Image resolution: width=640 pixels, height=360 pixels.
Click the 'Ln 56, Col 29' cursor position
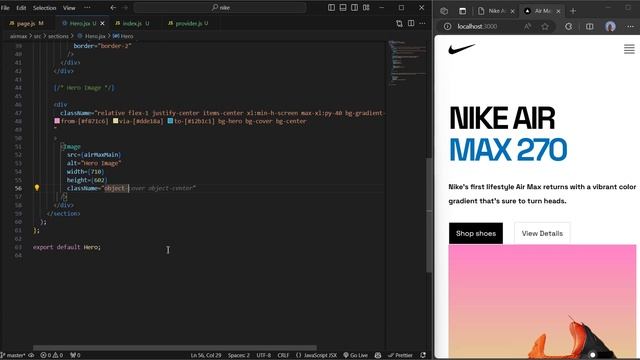(x=206, y=355)
